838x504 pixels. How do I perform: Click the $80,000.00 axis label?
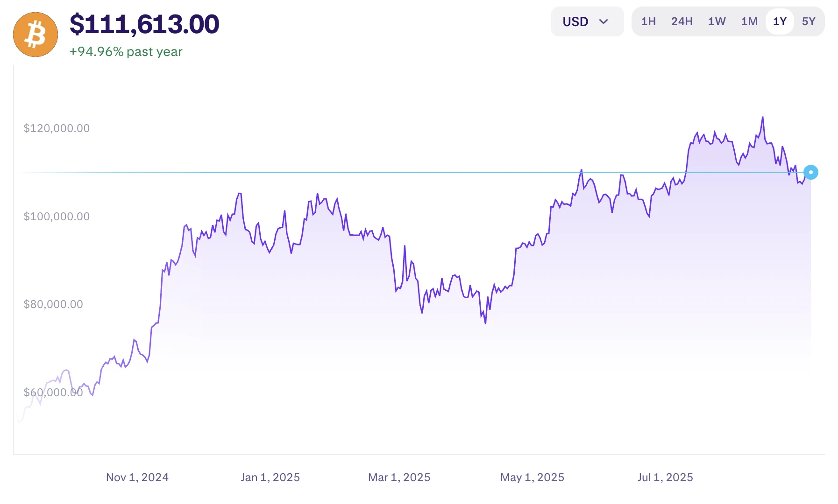[53, 304]
